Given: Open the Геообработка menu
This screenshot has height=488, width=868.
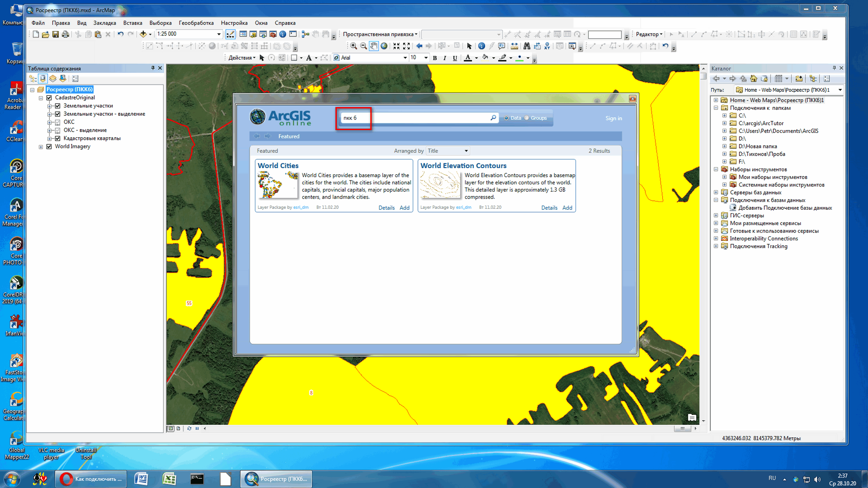Looking at the screenshot, I should (196, 23).
